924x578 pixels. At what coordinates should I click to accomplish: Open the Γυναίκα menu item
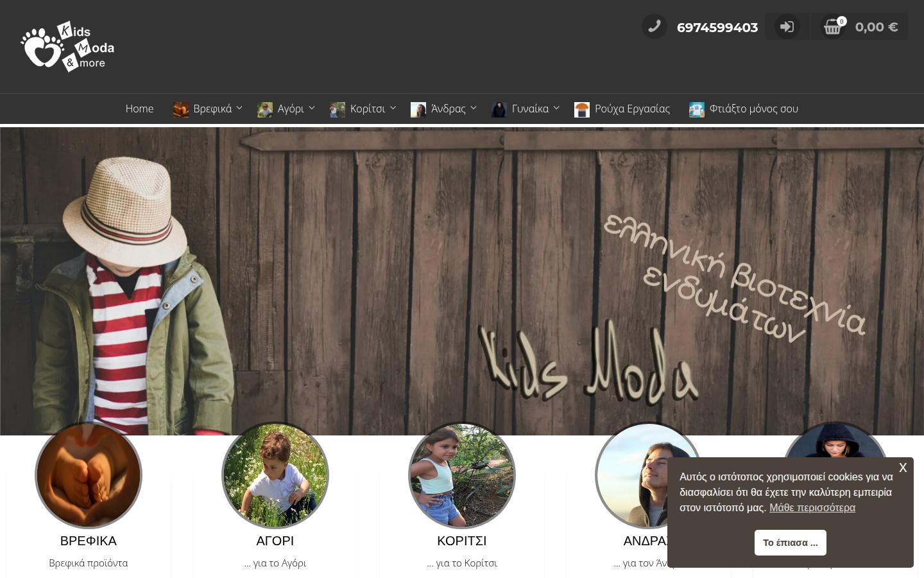click(530, 109)
